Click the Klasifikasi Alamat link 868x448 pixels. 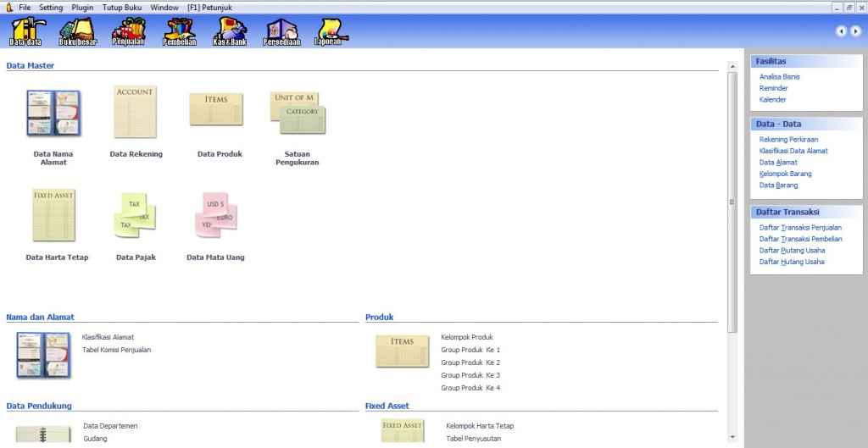click(108, 337)
